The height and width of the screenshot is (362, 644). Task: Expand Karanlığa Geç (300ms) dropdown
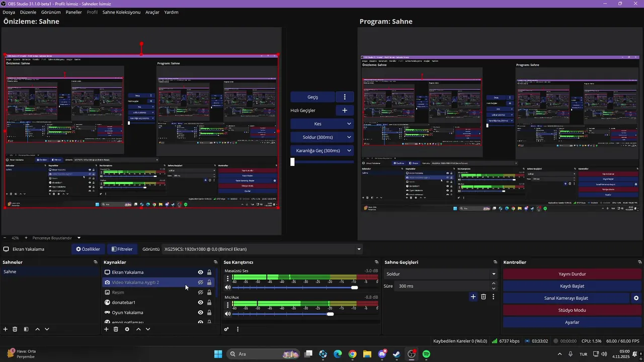pos(349,150)
